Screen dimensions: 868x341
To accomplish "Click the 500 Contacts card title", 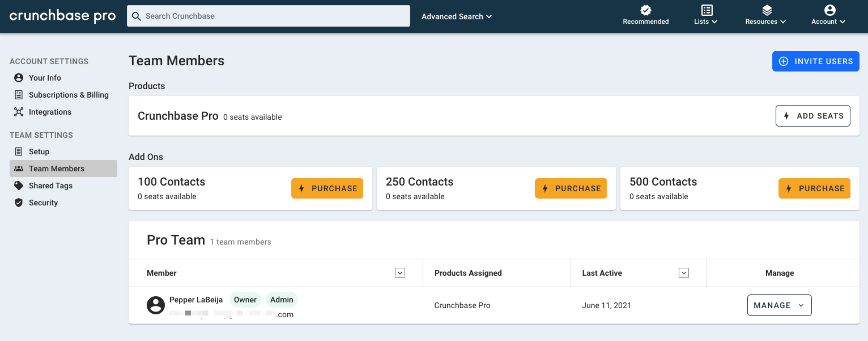I will [663, 182].
